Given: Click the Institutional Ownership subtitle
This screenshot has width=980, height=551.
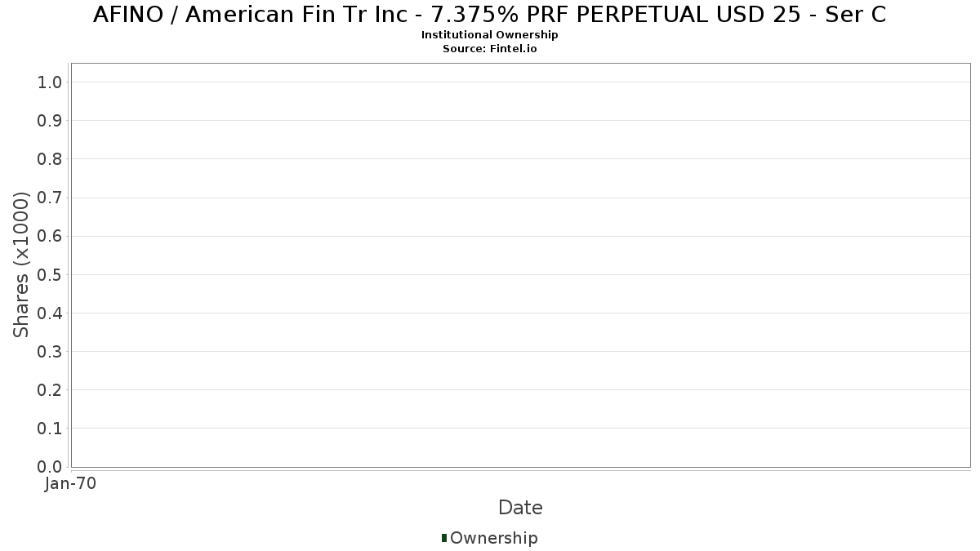Looking at the screenshot, I should click(490, 35).
